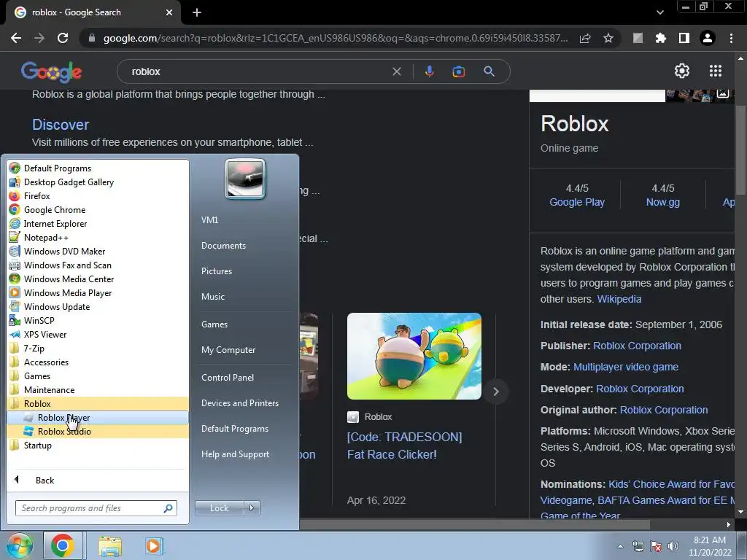Viewport: 747px width, 560px height.
Task: Collapse the Roblox folder
Action: (x=98, y=404)
